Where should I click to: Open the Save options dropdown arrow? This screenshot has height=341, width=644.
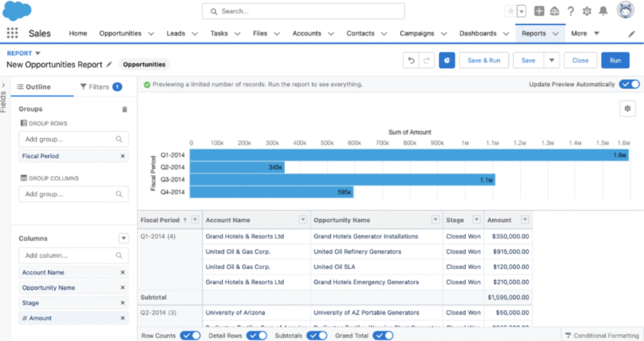coord(552,60)
